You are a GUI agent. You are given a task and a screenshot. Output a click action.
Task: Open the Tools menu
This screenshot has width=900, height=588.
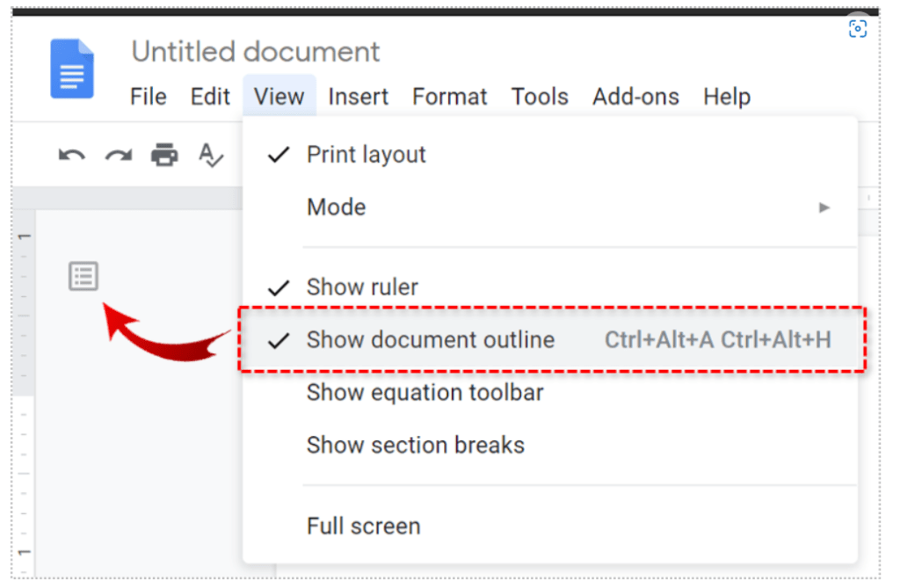[540, 97]
